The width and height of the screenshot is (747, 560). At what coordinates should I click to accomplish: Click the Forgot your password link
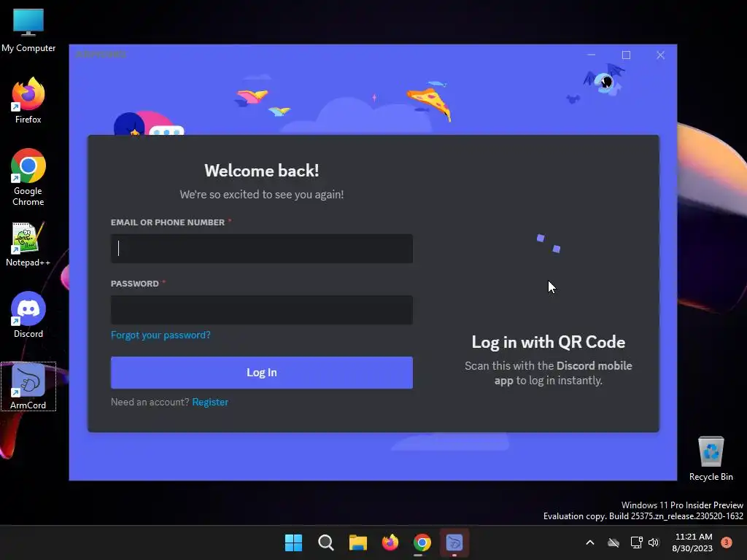coord(160,335)
